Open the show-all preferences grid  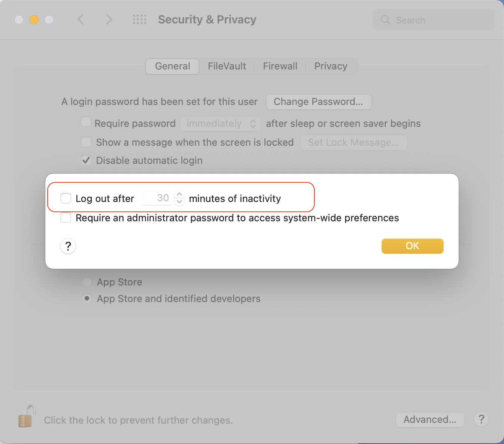[139, 20]
